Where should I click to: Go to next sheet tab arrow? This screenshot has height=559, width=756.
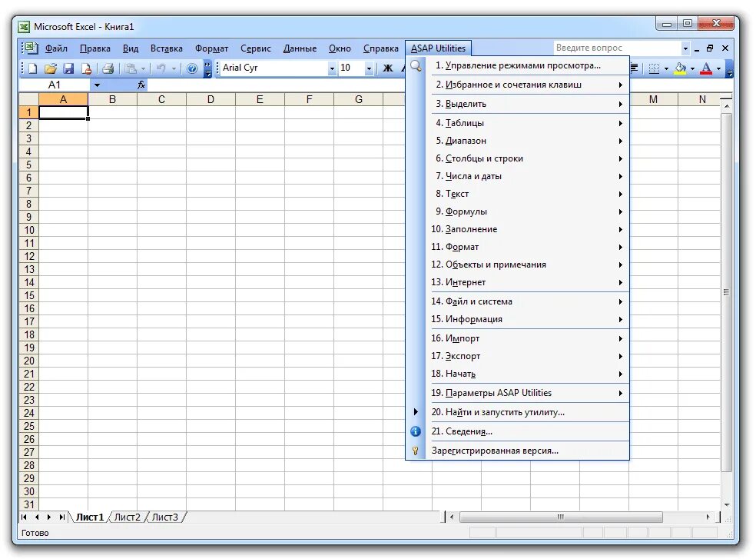[49, 517]
